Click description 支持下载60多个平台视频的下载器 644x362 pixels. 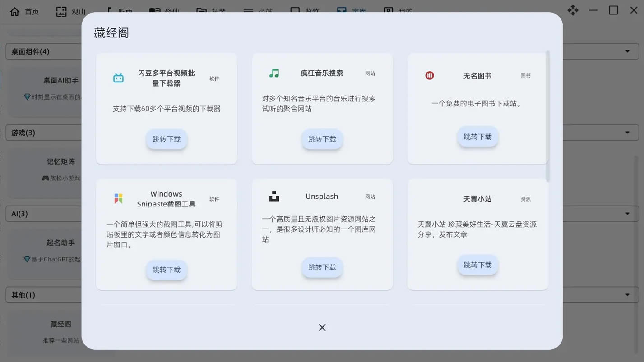click(167, 109)
